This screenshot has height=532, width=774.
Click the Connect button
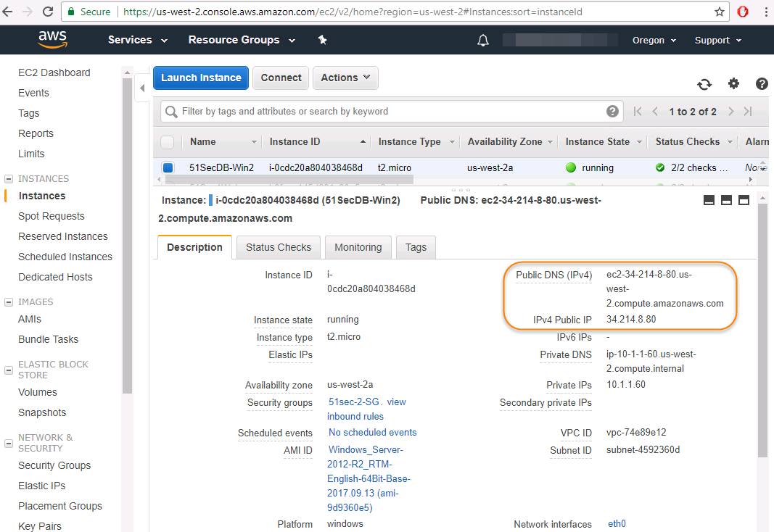click(x=281, y=78)
